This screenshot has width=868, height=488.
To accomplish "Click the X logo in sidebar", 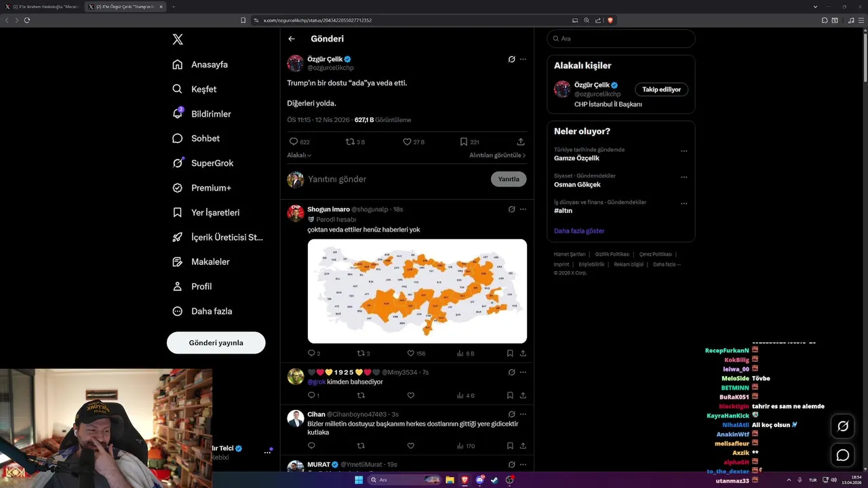I will click(x=178, y=39).
